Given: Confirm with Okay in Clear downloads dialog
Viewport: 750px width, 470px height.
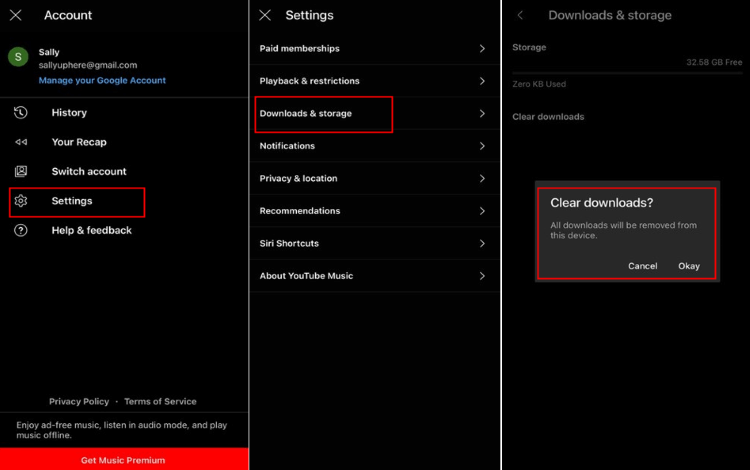Looking at the screenshot, I should coord(689,266).
